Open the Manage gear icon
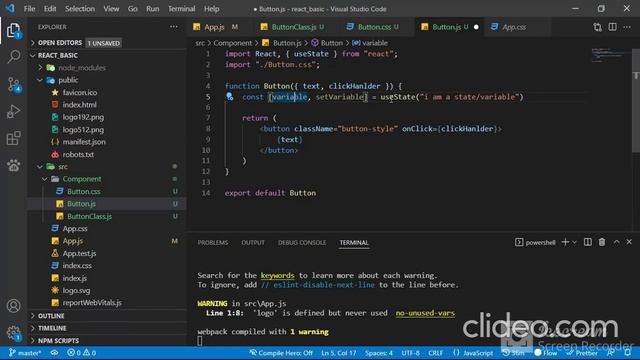 tap(13, 333)
